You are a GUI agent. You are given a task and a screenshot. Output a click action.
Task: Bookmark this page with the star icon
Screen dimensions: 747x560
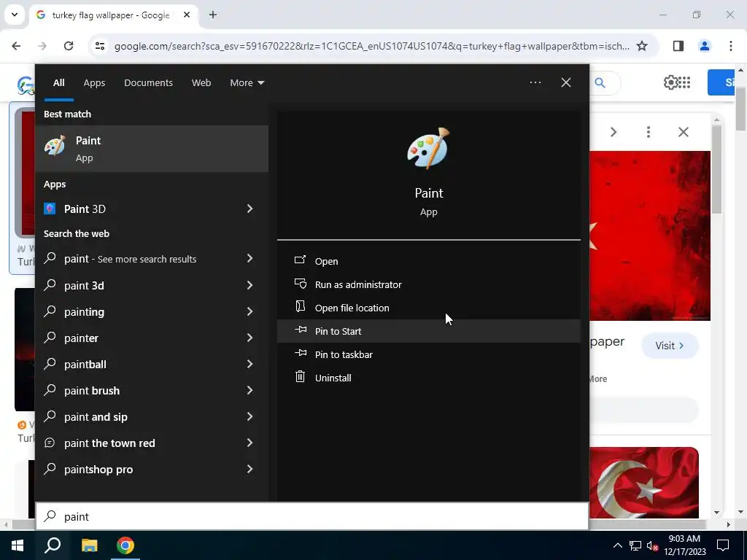pyautogui.click(x=642, y=46)
